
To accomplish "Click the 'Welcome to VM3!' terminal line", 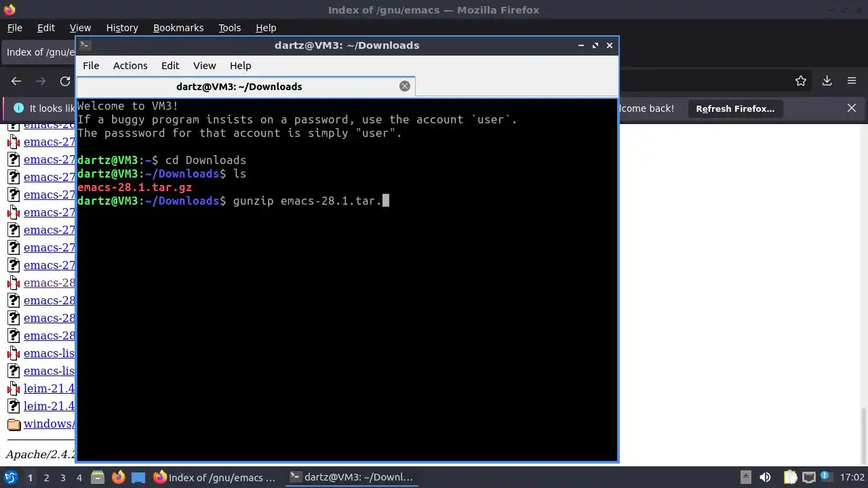I will [x=128, y=106].
